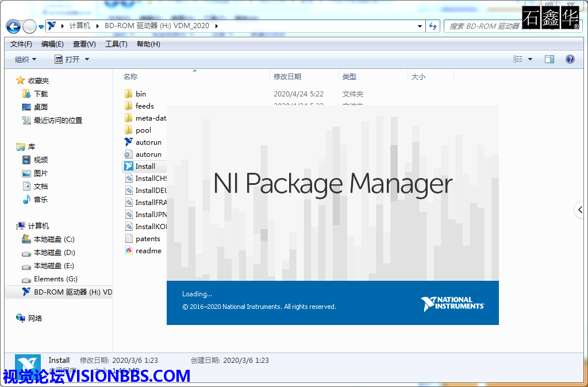Open the 编辑(E) menu
This screenshot has height=387, width=588.
(52, 44)
